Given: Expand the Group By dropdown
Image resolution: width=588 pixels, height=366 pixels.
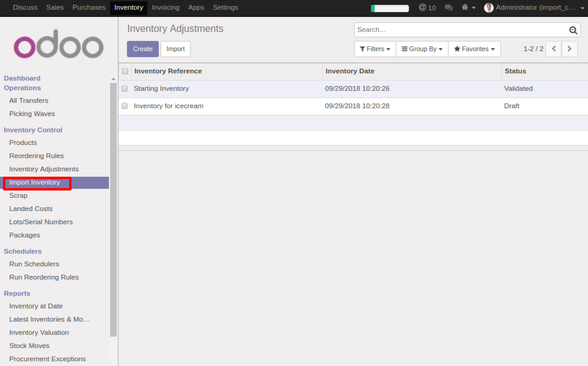Looking at the screenshot, I should [x=422, y=49].
